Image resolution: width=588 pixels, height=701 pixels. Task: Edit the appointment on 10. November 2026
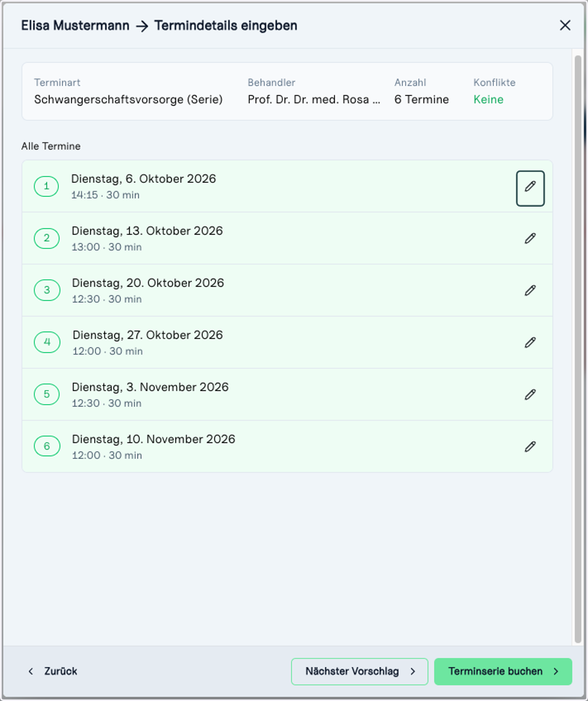(530, 447)
